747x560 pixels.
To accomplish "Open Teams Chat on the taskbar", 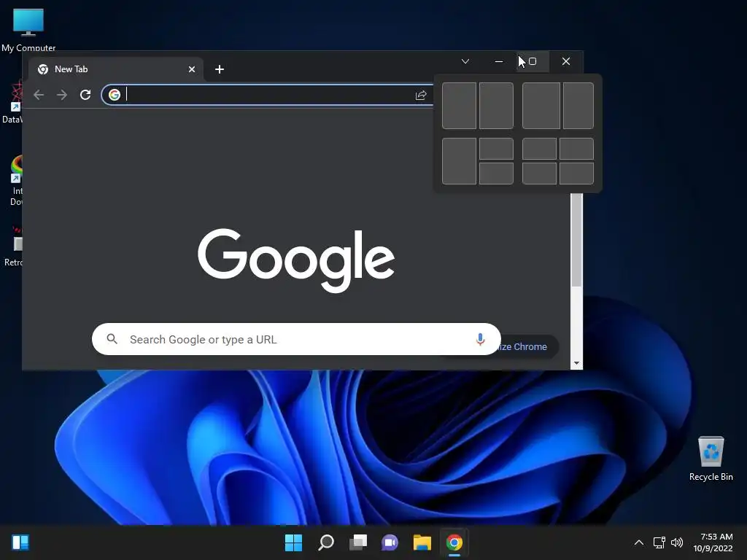I will 390,542.
